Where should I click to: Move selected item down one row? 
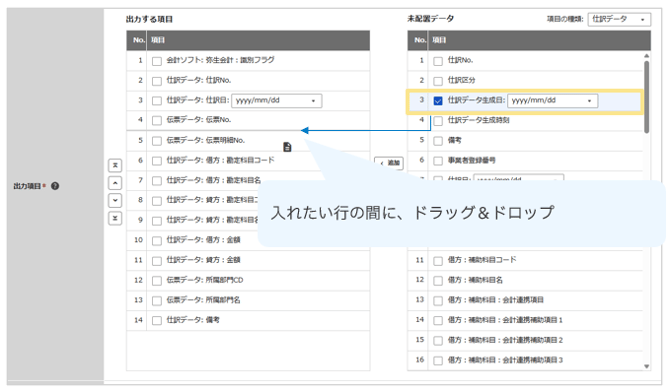115,200
